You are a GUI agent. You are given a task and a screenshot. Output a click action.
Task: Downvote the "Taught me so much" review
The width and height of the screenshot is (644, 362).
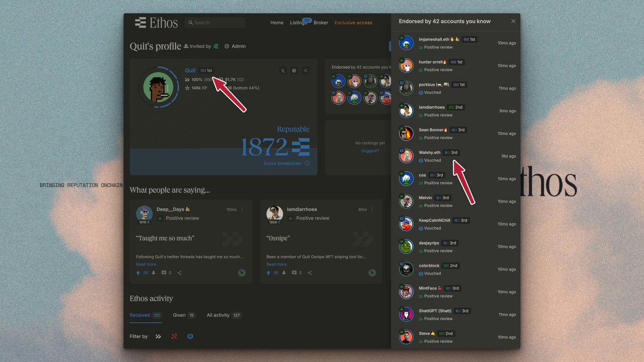pos(154,273)
